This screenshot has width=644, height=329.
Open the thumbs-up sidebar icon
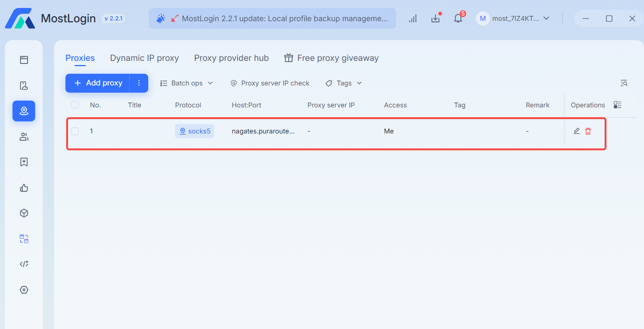click(x=24, y=188)
